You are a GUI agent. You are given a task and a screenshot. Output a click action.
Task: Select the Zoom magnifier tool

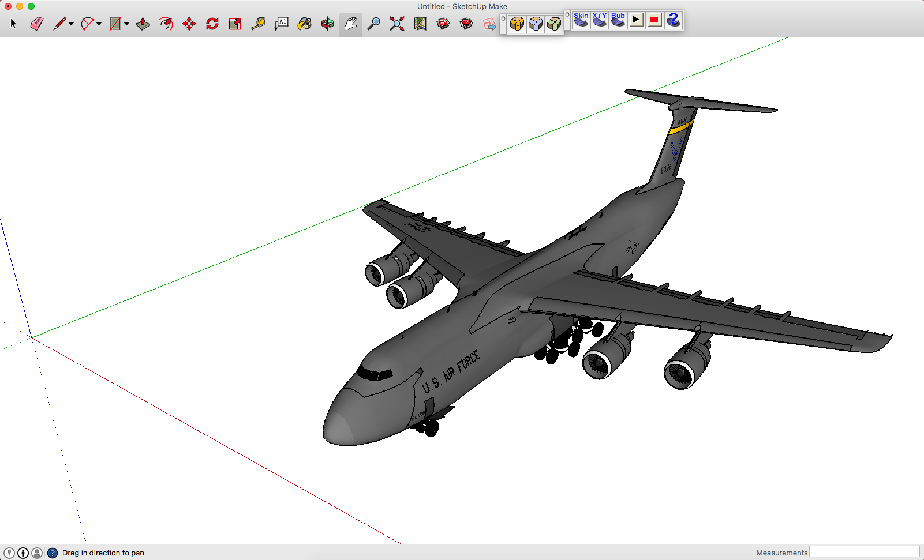point(374,24)
